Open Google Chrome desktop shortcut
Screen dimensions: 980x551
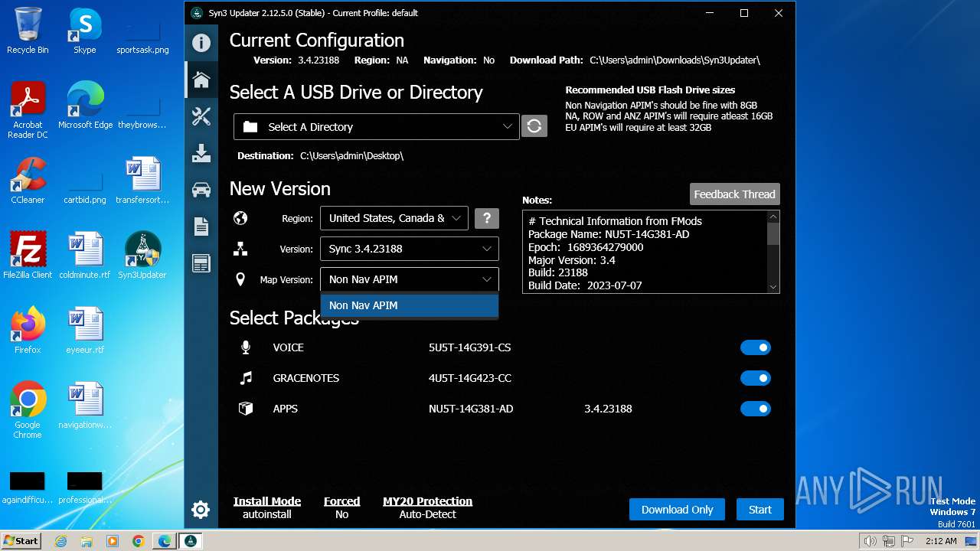pos(28,410)
